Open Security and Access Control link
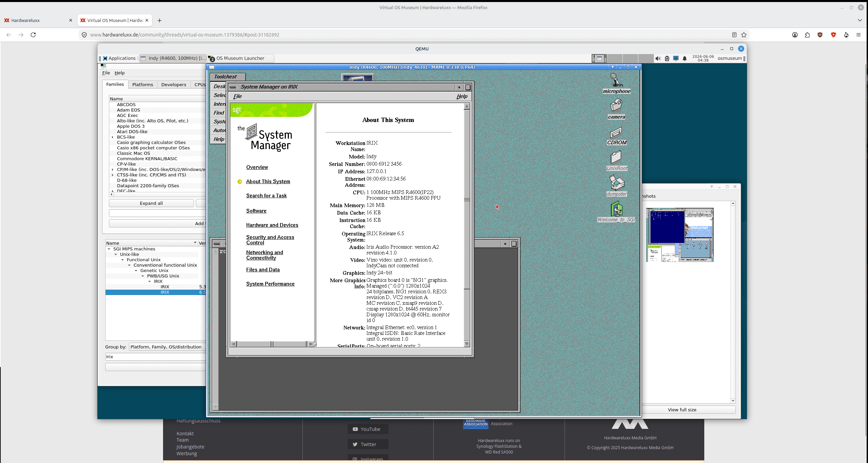The image size is (868, 463). (x=270, y=240)
